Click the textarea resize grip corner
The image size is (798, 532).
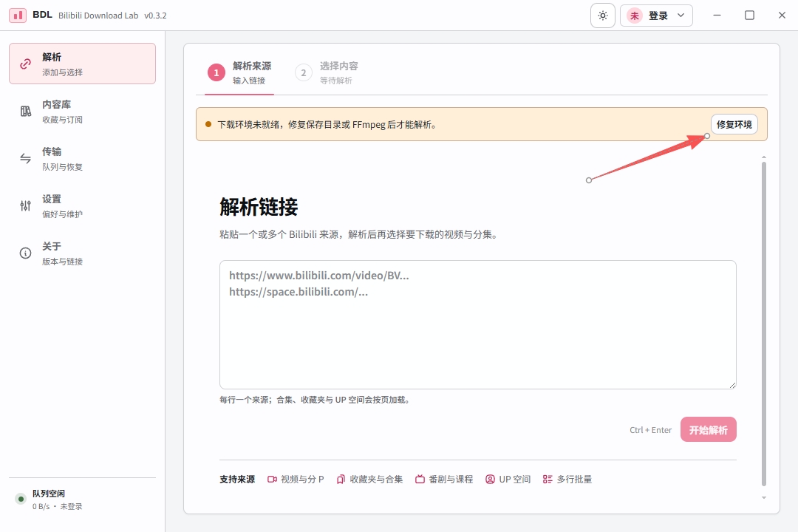point(732,386)
